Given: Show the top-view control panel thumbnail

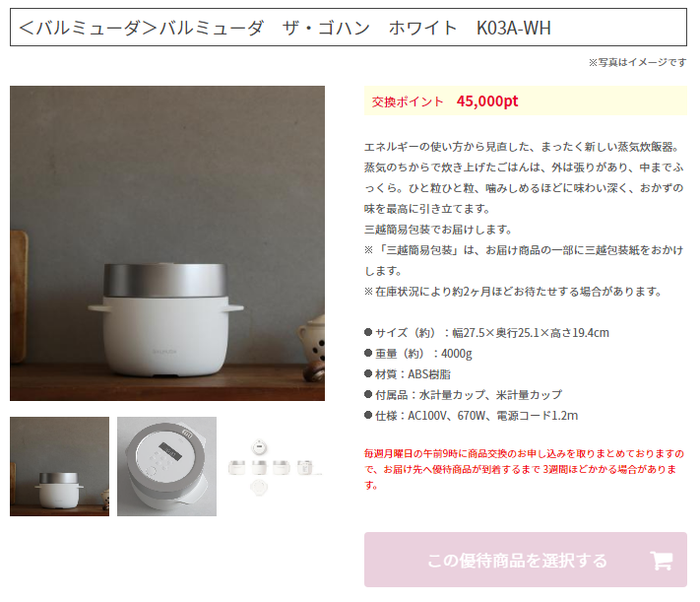Looking at the screenshot, I should coord(167,467).
